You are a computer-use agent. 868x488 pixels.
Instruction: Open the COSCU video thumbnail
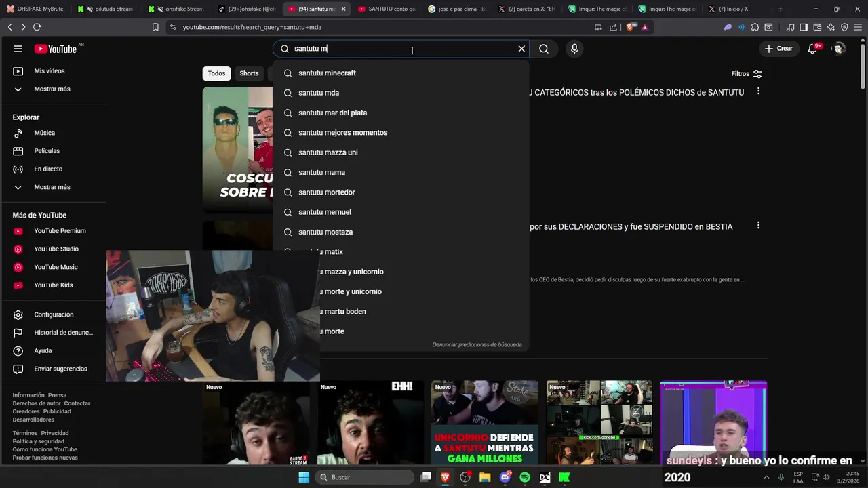tap(237, 150)
